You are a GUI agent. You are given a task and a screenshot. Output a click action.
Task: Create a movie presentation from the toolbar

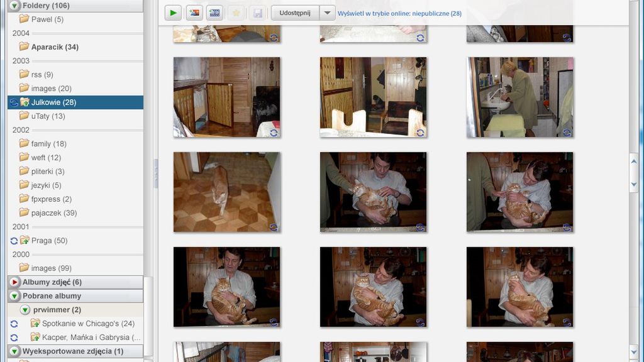tap(214, 13)
